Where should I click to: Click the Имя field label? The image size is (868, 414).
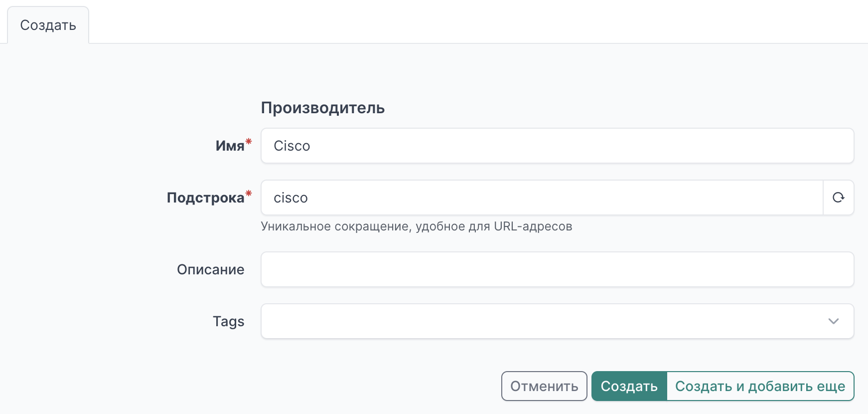[230, 146]
